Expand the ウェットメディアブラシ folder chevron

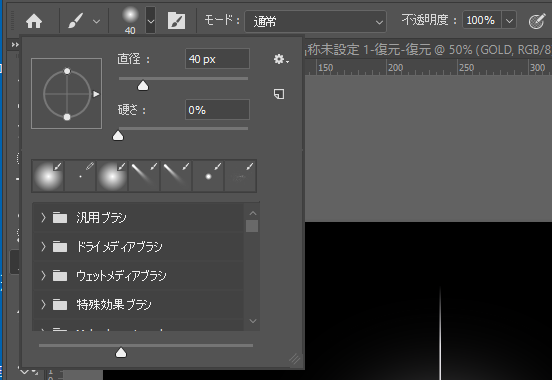[43, 275]
